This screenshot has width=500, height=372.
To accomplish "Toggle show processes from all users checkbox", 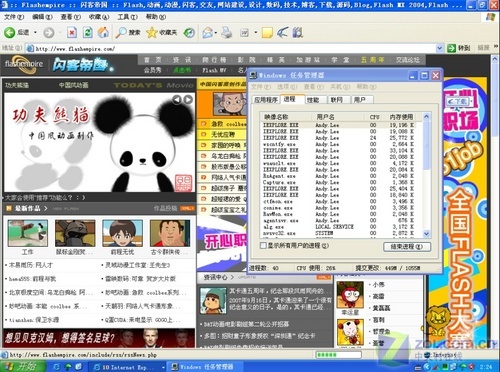I will coord(263,246).
